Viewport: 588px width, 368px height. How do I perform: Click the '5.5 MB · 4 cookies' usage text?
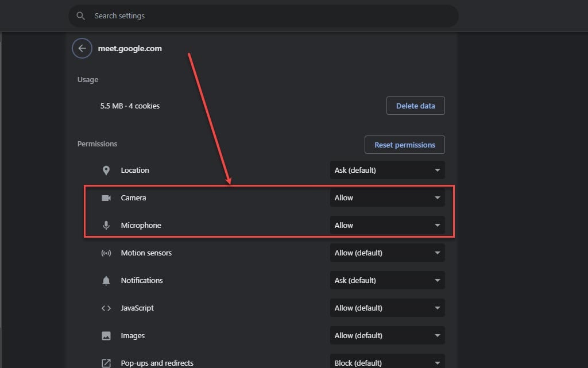coord(130,106)
